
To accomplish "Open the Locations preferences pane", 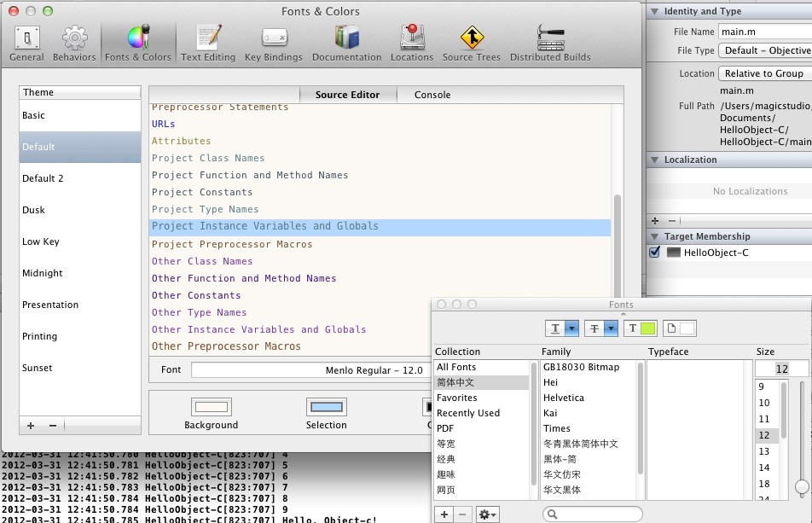I will tap(412, 43).
